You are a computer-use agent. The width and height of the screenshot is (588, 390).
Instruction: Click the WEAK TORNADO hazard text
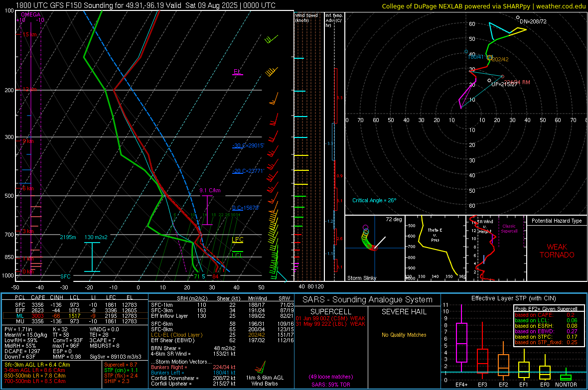click(557, 251)
